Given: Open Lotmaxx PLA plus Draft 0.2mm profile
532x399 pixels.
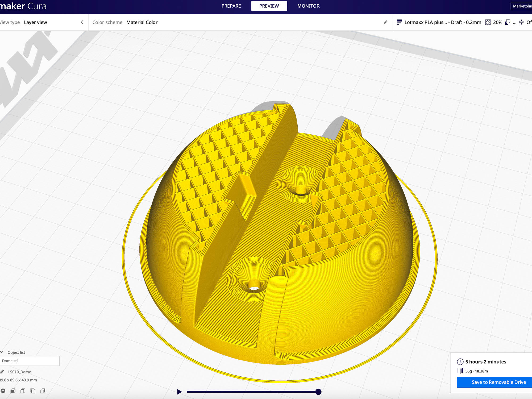Looking at the screenshot, I should pyautogui.click(x=443, y=22).
